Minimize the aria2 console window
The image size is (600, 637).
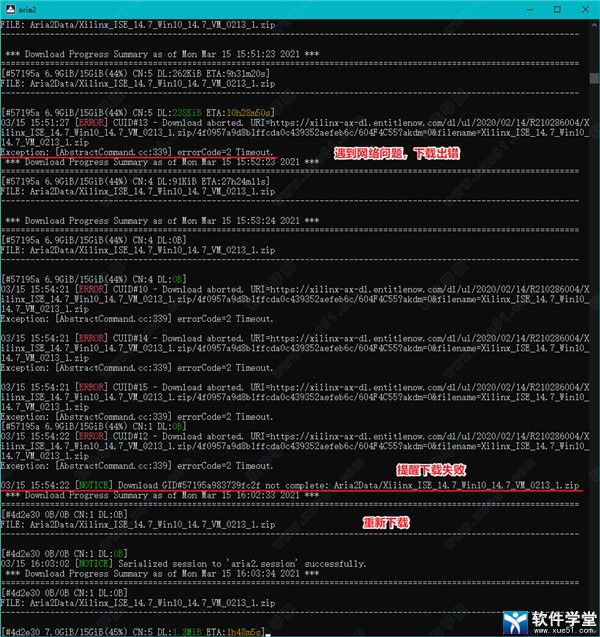[x=530, y=9]
